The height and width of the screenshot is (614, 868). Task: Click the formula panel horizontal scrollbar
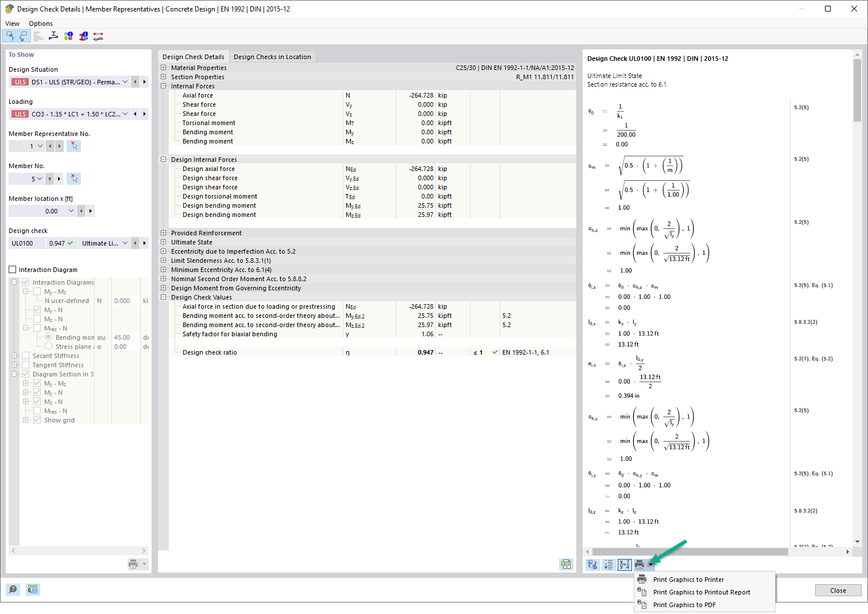tap(689, 551)
